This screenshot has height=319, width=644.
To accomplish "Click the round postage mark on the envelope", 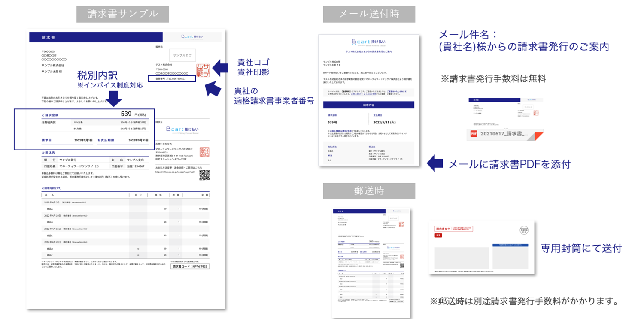I will [523, 230].
